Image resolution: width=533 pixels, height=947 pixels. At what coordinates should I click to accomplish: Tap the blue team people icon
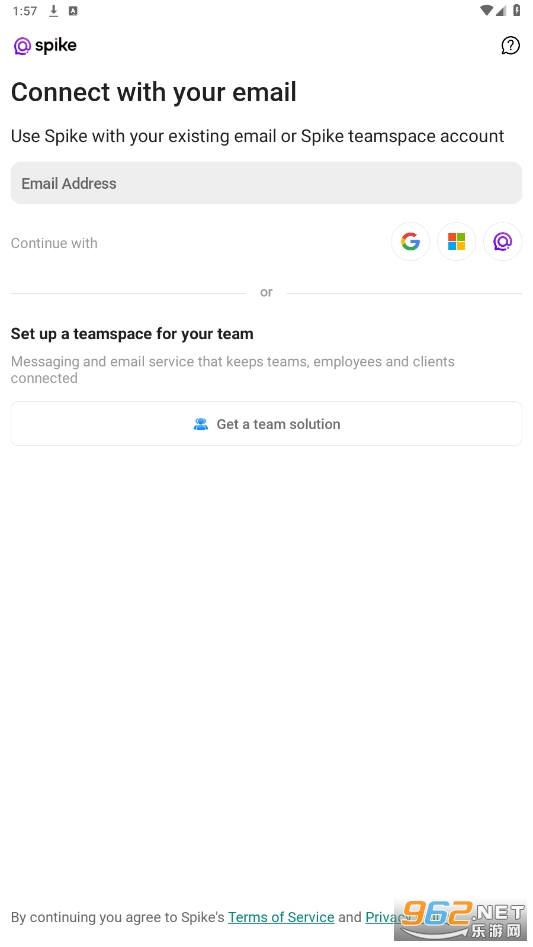coord(200,424)
